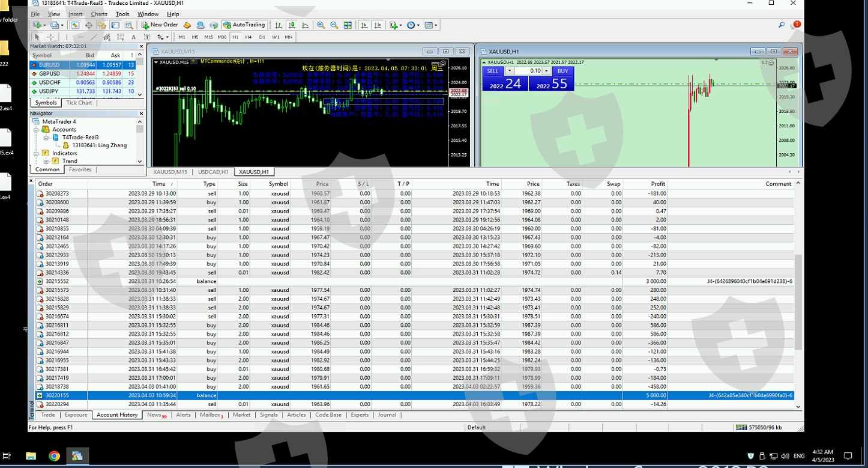This screenshot has width=868, height=468.
Task: Open the Charts menu
Action: pos(99,14)
